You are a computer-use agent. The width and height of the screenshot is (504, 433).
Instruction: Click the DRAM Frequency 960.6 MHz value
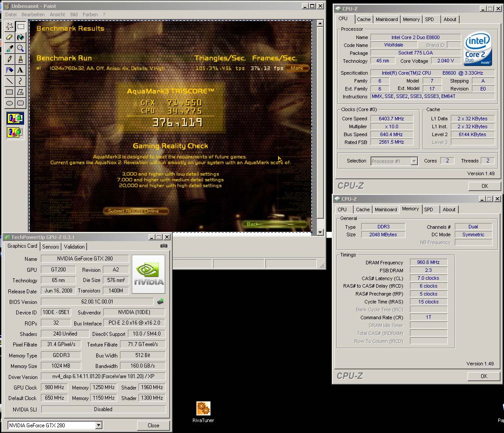tap(428, 262)
